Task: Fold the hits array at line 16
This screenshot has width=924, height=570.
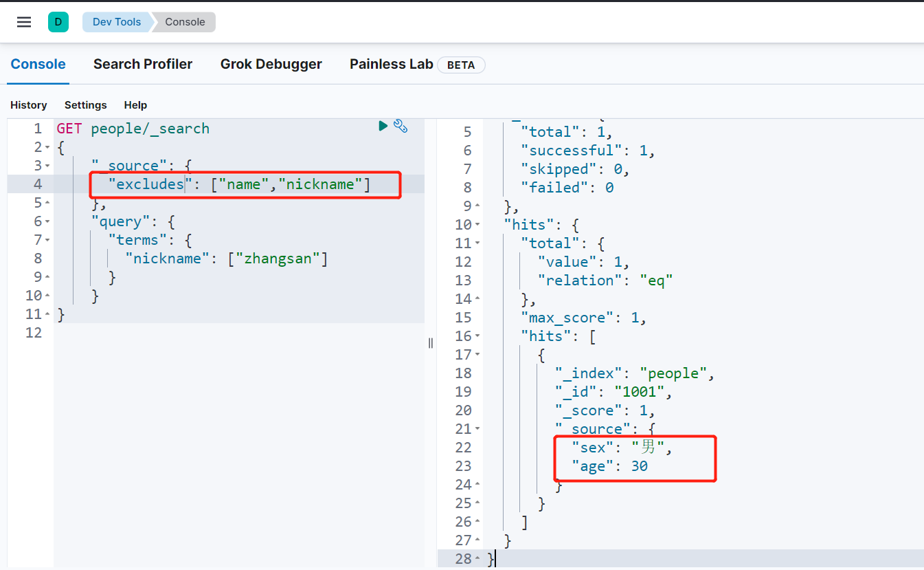Action: [x=477, y=336]
